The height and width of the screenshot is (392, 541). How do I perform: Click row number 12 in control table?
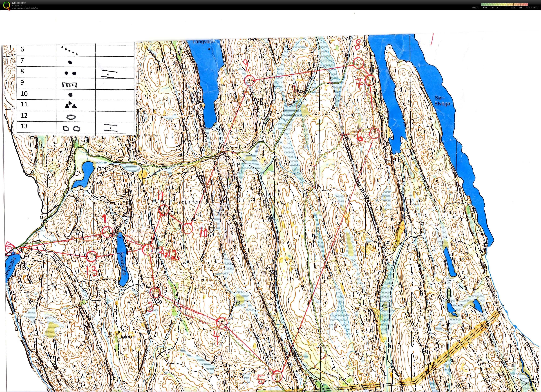pos(24,115)
